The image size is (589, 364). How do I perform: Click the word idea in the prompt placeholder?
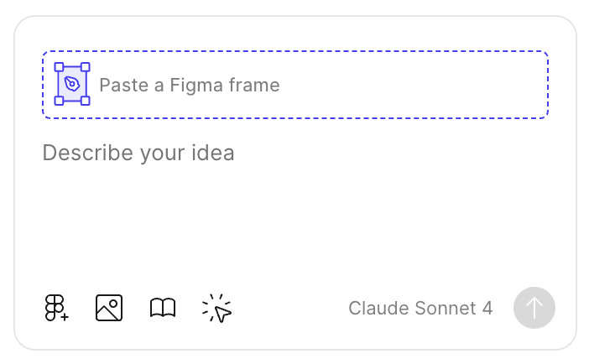(x=213, y=153)
